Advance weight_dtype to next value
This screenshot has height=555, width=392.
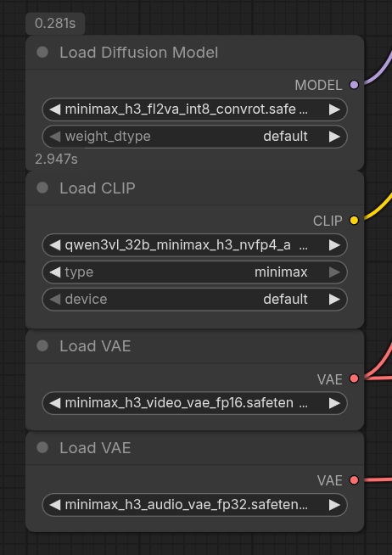[334, 137]
